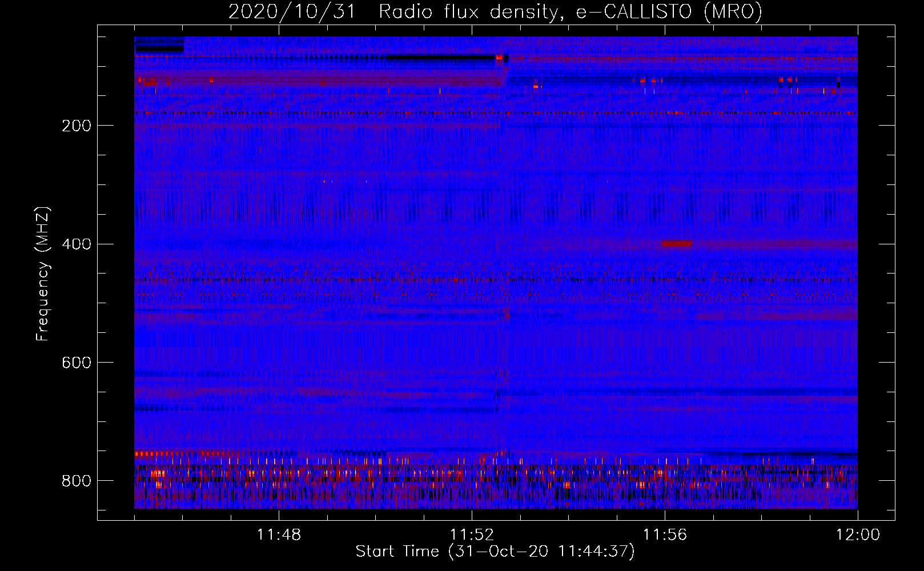The height and width of the screenshot is (571, 924).
Task: Click the black band near 11:51 at top of spectrogram
Action: (440, 57)
